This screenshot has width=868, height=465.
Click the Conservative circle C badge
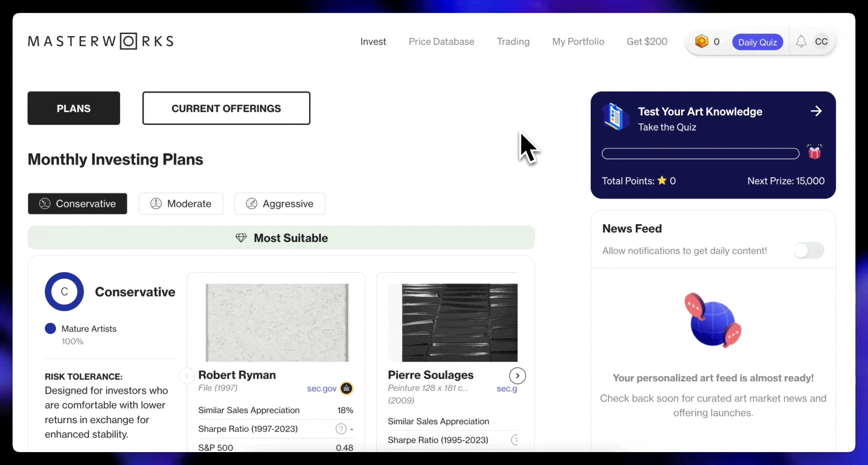pyautogui.click(x=64, y=291)
